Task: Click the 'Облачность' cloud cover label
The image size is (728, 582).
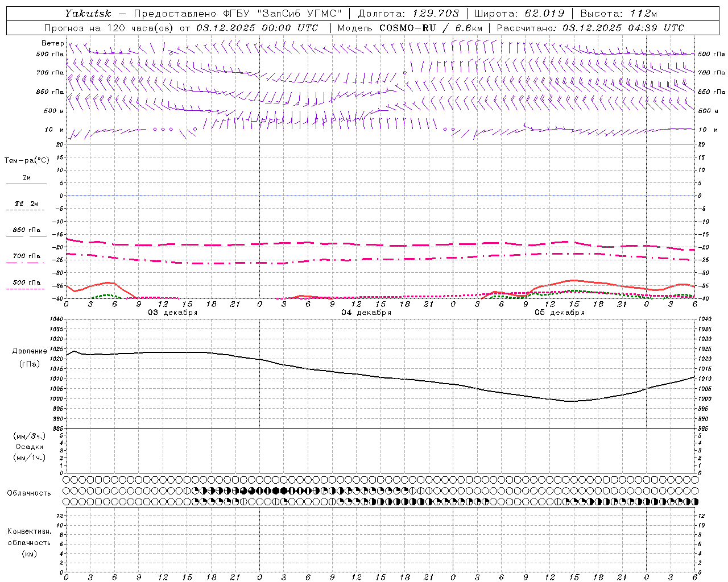Action: (29, 493)
